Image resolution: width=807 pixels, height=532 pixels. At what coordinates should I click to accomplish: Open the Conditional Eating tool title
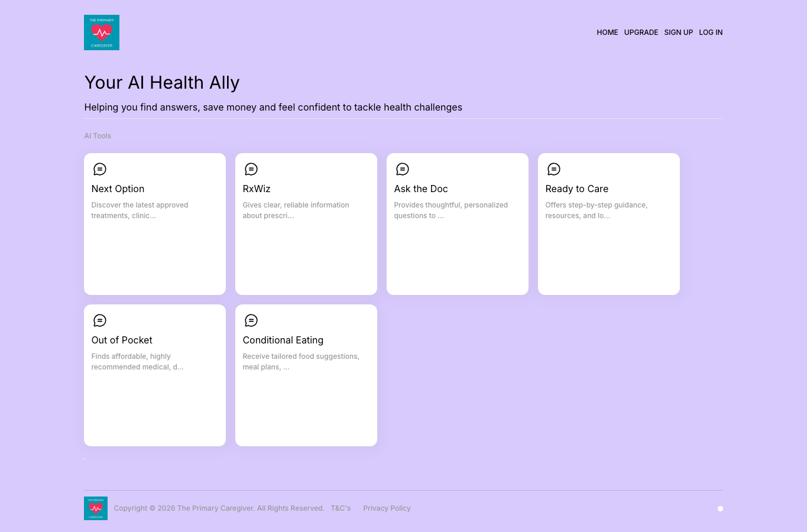(283, 340)
